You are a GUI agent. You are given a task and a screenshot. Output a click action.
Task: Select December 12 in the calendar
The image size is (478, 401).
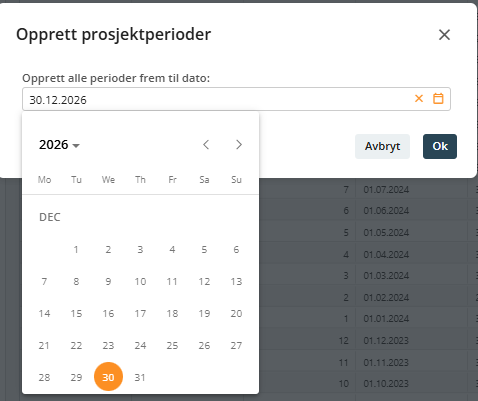tap(204, 281)
